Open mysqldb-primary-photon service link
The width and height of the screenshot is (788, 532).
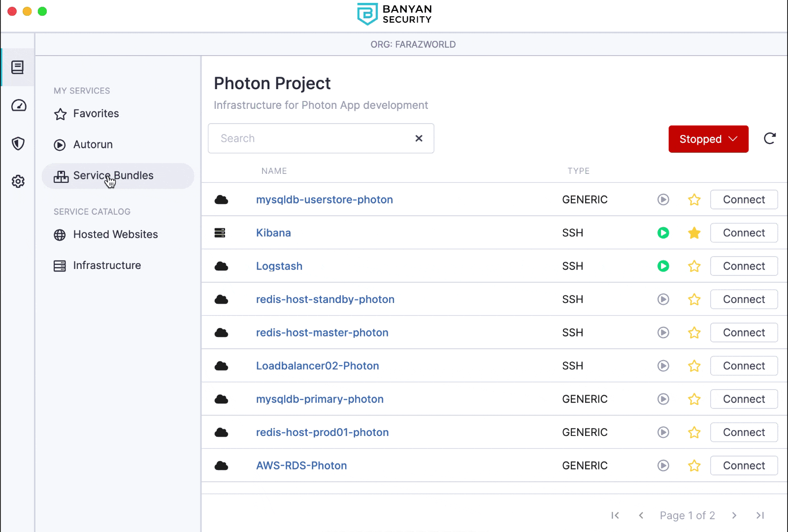click(x=320, y=399)
